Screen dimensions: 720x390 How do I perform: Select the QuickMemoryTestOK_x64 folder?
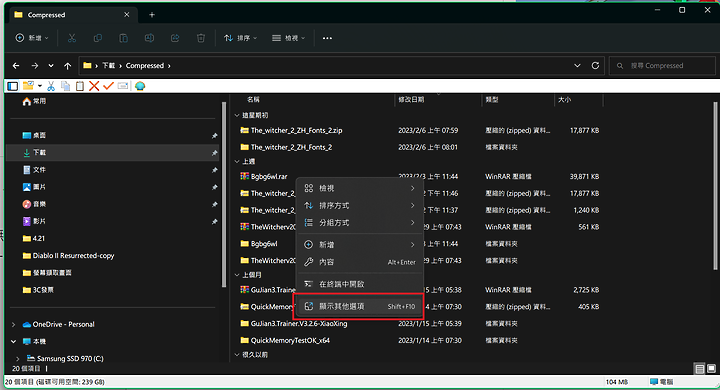tap(290, 341)
